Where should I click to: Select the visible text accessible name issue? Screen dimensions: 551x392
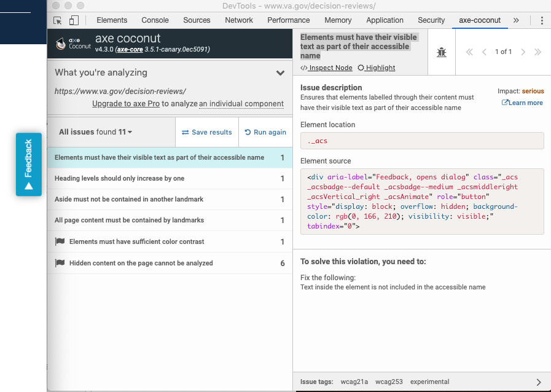[170, 157]
